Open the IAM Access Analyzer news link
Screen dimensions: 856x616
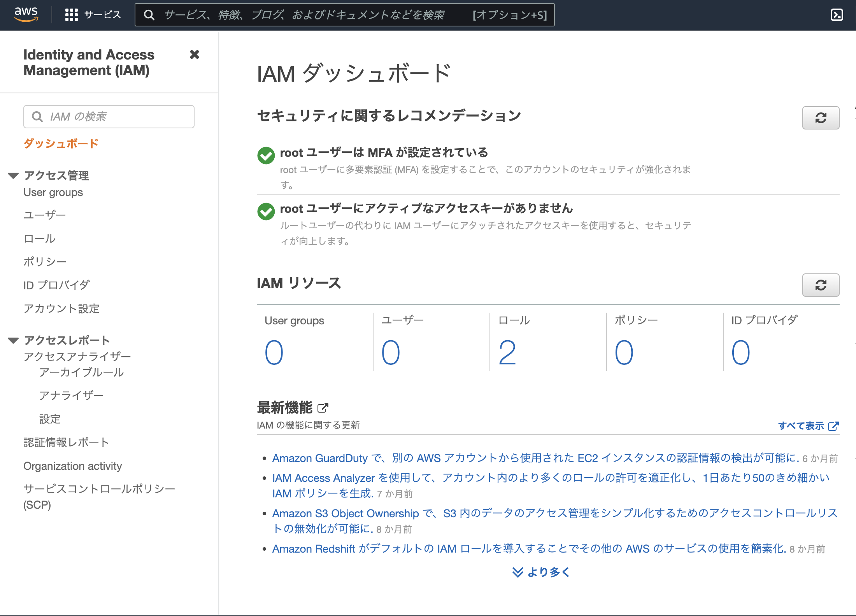pyautogui.click(x=551, y=486)
